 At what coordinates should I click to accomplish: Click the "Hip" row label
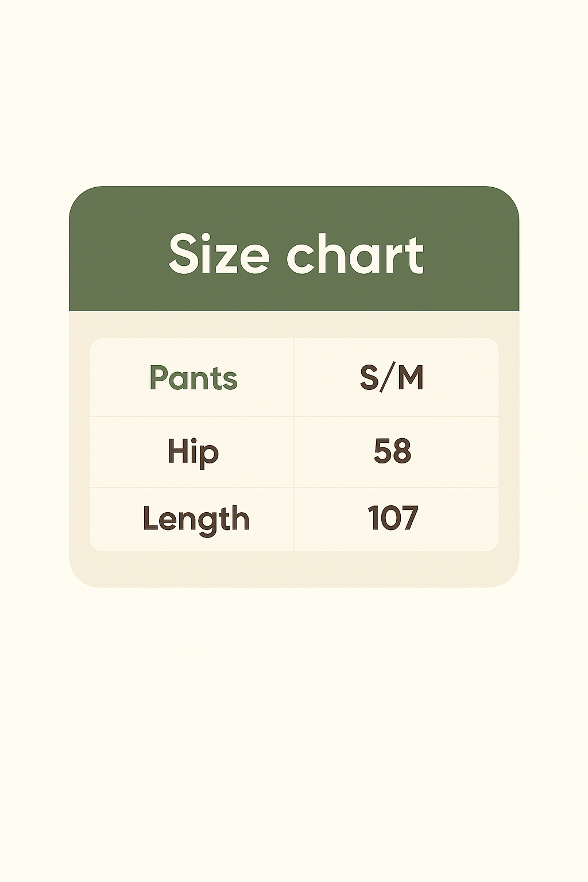coord(193,452)
